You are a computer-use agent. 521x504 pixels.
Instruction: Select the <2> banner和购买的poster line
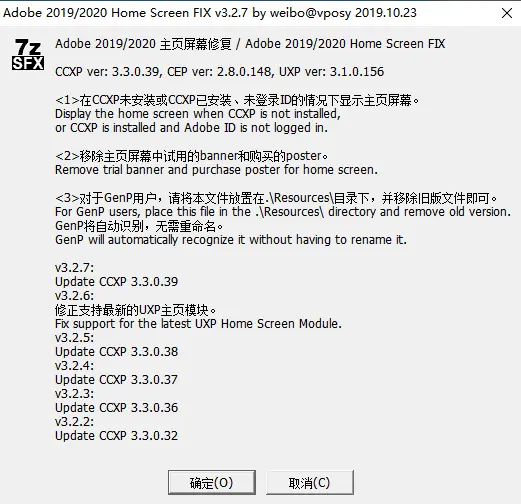(x=192, y=156)
